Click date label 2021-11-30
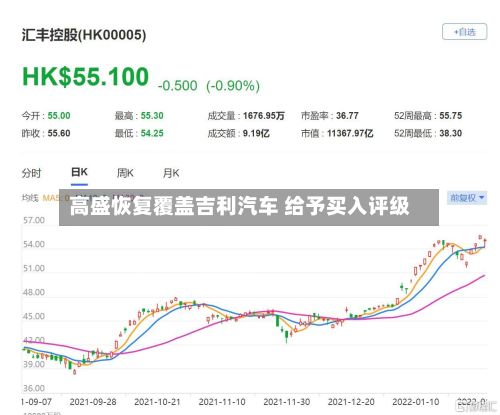Screen dimensions: 500x415 point(287,402)
